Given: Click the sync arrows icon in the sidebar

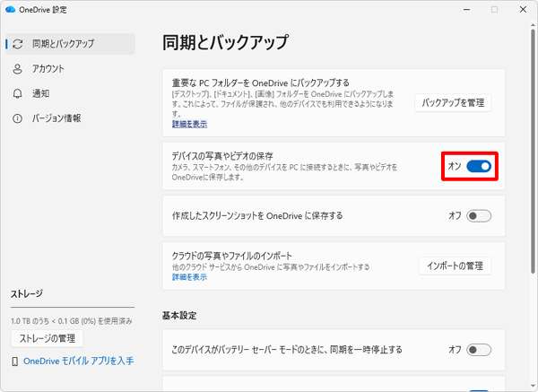Looking at the screenshot, I should [x=18, y=44].
